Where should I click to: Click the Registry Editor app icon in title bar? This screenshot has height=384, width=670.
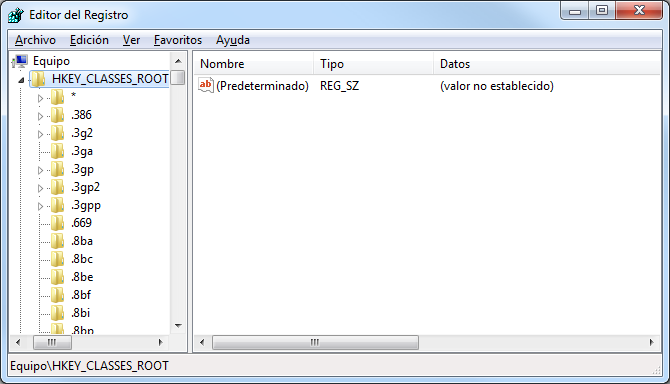click(16, 15)
